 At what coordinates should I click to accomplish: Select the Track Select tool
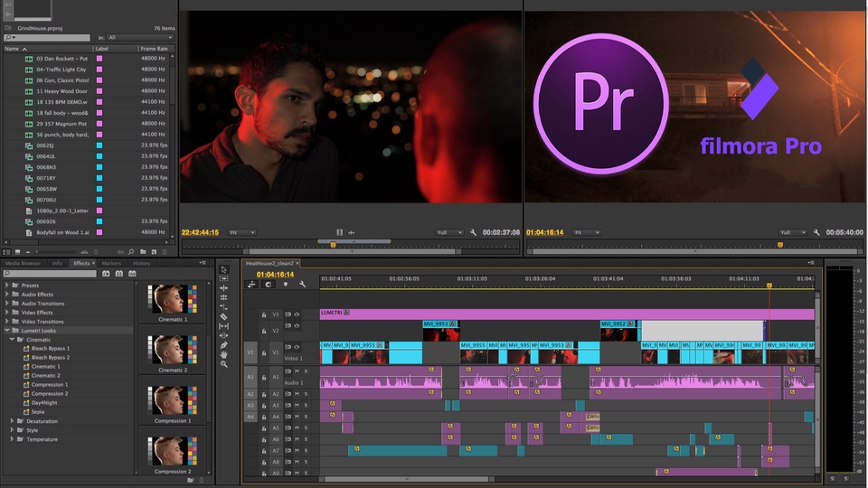[223, 278]
